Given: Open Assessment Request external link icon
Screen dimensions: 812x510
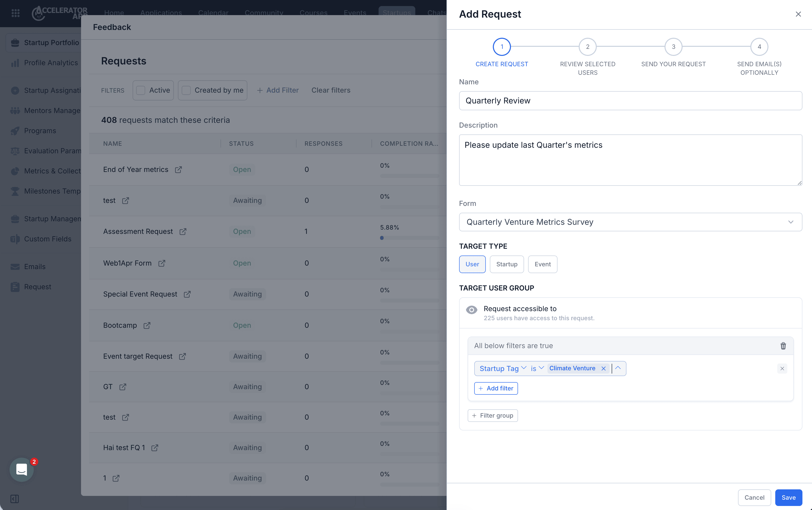Looking at the screenshot, I should point(183,232).
